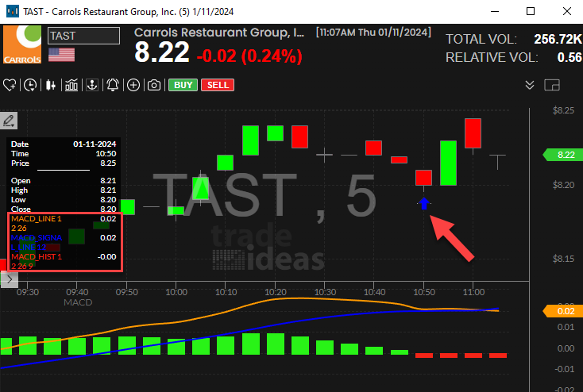Click the 10:50 time axis label

coord(424,292)
